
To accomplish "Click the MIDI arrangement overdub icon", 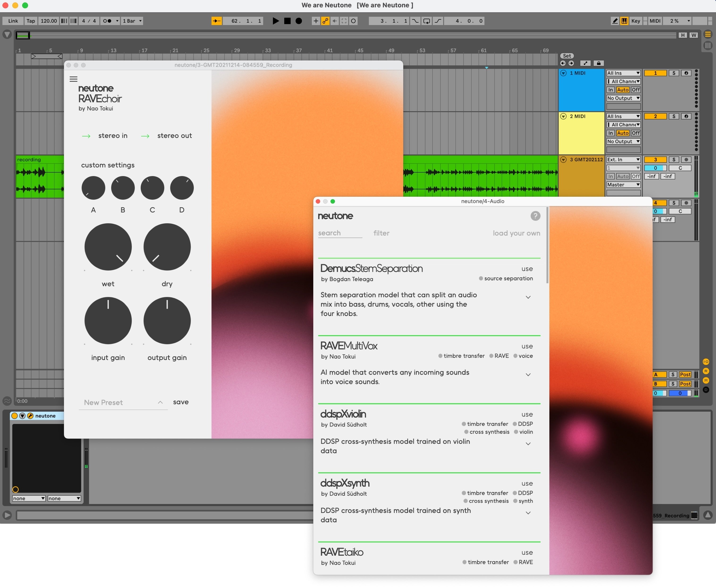I will point(353,21).
